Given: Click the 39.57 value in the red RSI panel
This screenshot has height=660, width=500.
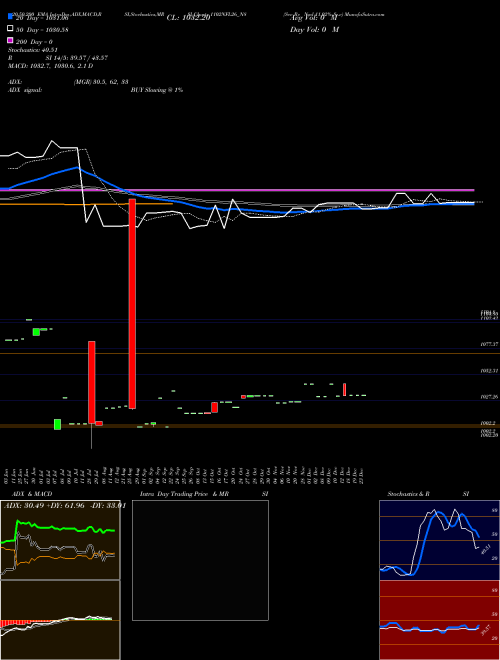Looking at the screenshot, I should (x=486, y=630).
